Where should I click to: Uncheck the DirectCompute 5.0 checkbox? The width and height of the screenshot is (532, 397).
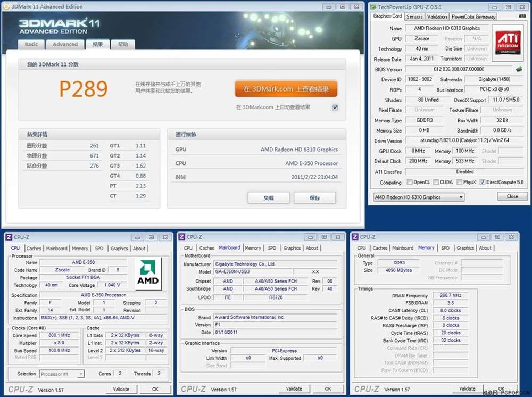point(482,182)
